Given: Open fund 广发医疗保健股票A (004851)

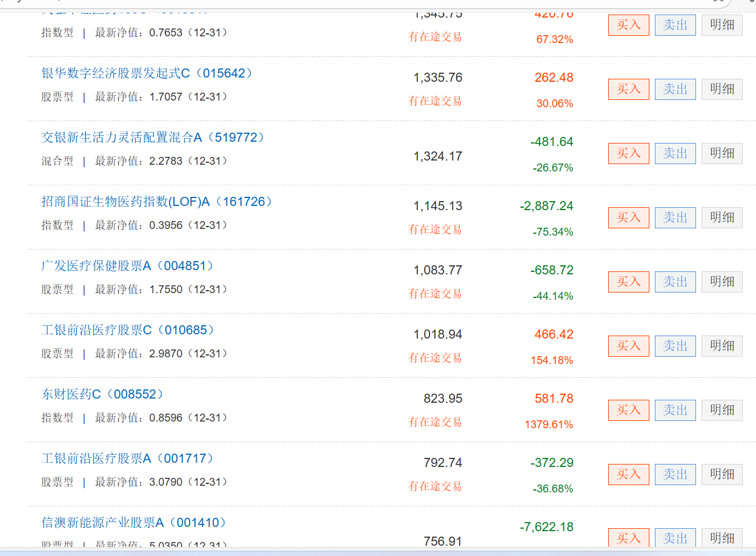Looking at the screenshot, I should tap(128, 266).
